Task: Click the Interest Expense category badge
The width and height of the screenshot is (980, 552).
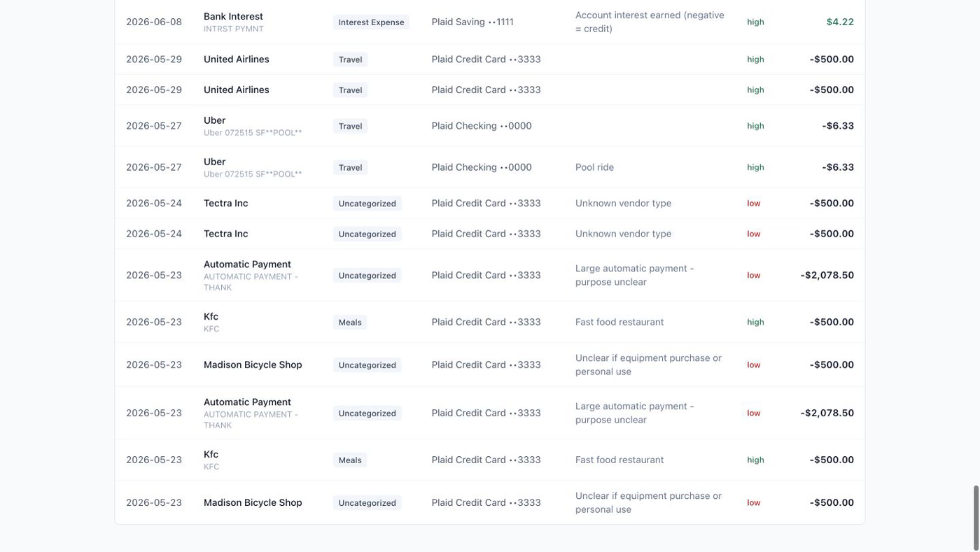Action: tap(371, 22)
